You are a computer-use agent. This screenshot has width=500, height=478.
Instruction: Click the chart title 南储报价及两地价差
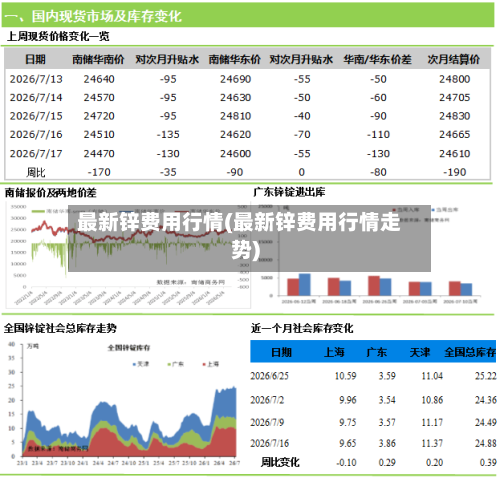(x=51, y=193)
